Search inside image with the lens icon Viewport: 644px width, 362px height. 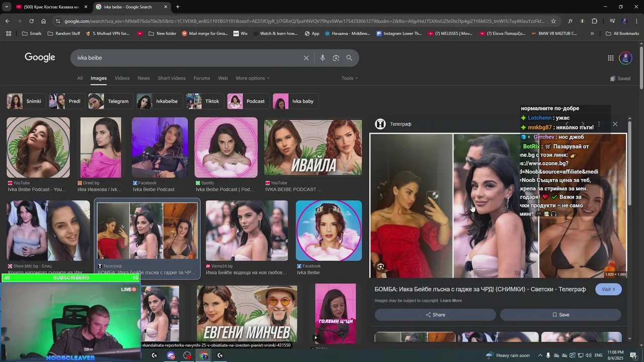point(381,266)
